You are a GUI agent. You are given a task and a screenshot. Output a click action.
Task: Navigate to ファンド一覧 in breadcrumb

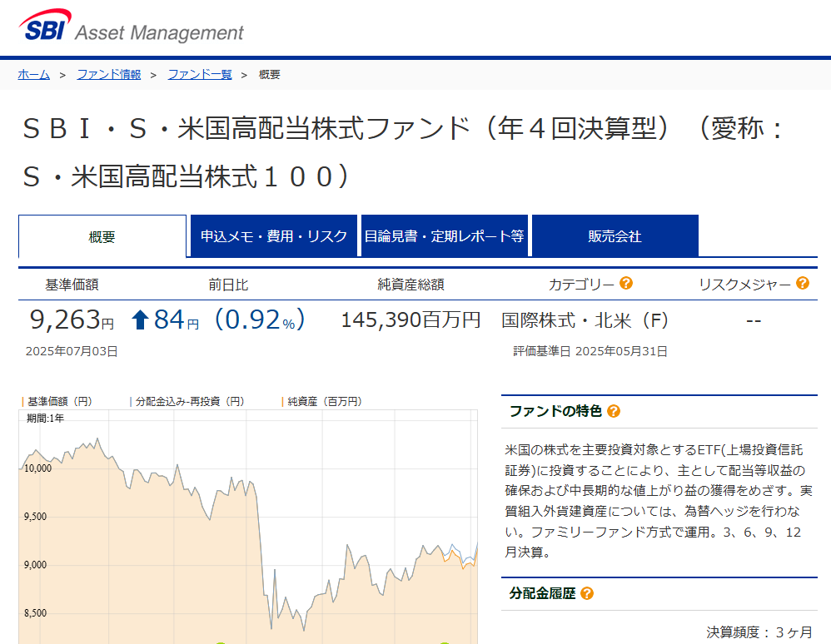point(200,74)
